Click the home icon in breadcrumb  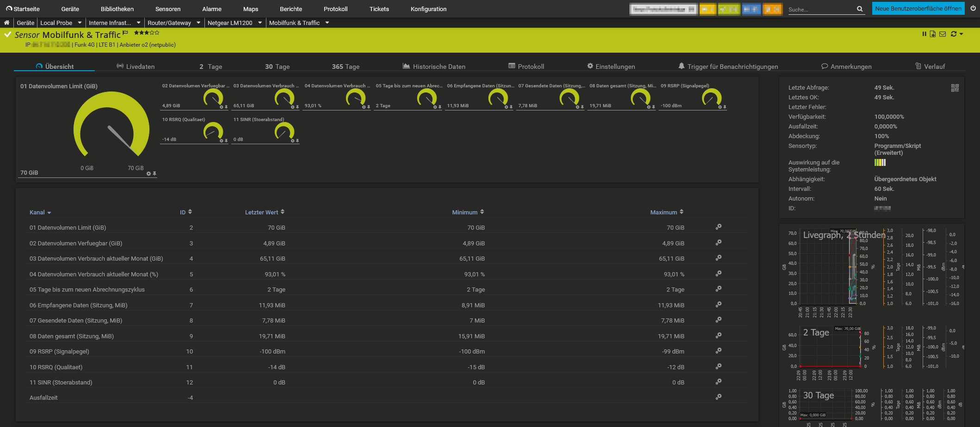(6, 23)
